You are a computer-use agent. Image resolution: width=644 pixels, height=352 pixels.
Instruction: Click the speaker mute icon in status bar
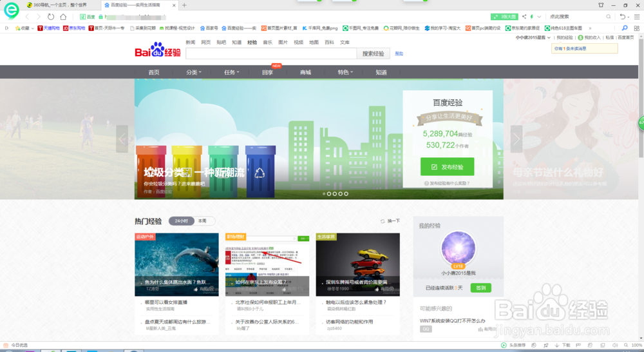pos(615,346)
